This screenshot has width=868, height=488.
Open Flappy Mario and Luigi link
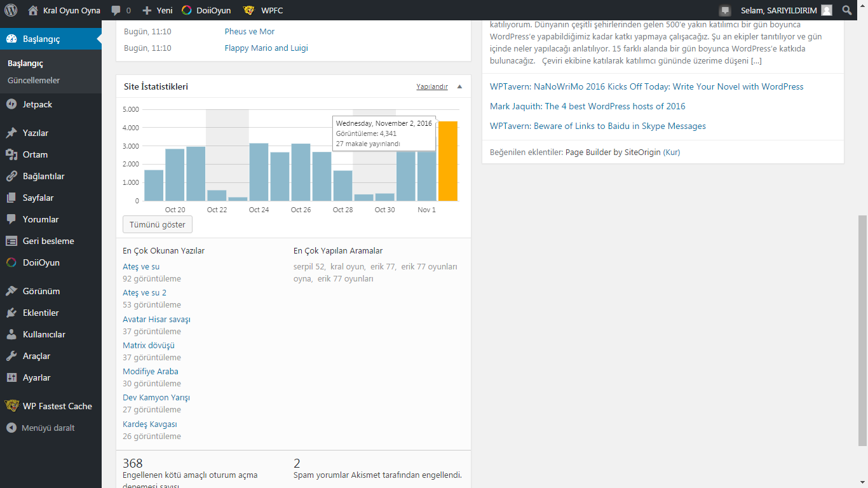pos(266,48)
